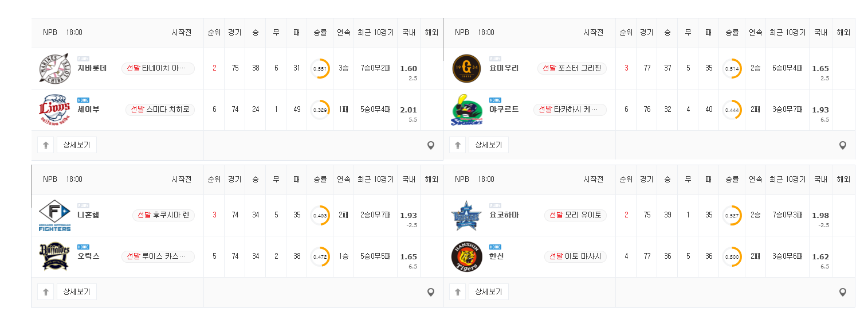Click the 0.551 win rate circle for 지바롯데

coord(320,68)
